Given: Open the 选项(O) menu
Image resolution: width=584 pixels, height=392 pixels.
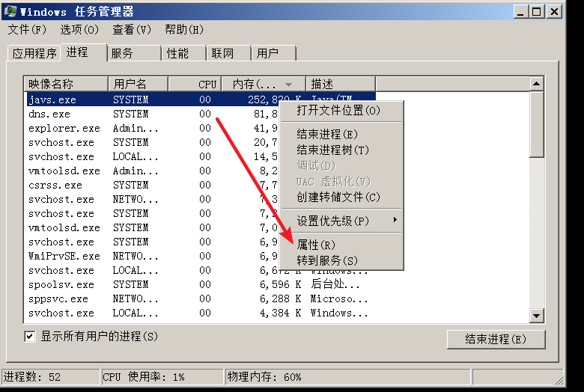Looking at the screenshot, I should point(79,29).
